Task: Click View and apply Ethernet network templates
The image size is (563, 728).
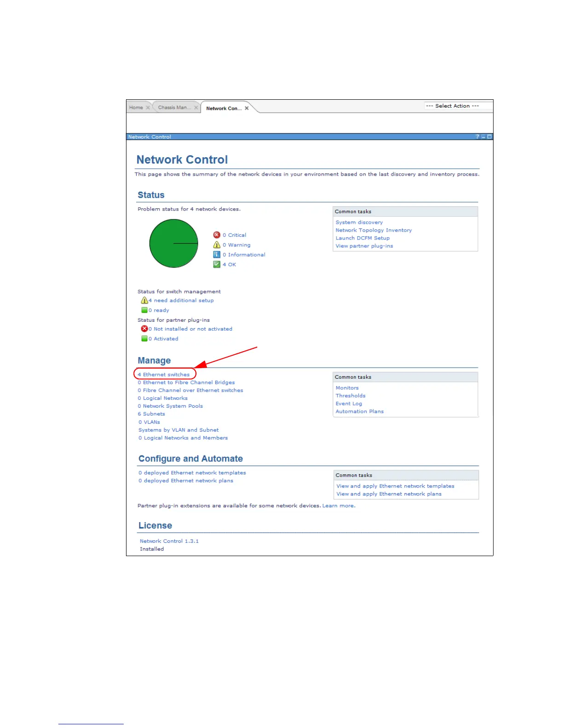Action: (x=395, y=486)
